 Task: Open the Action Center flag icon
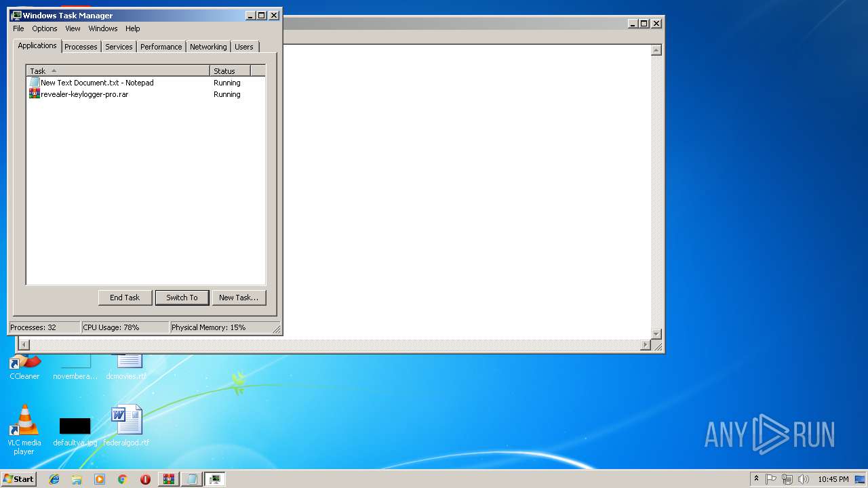coord(771,479)
